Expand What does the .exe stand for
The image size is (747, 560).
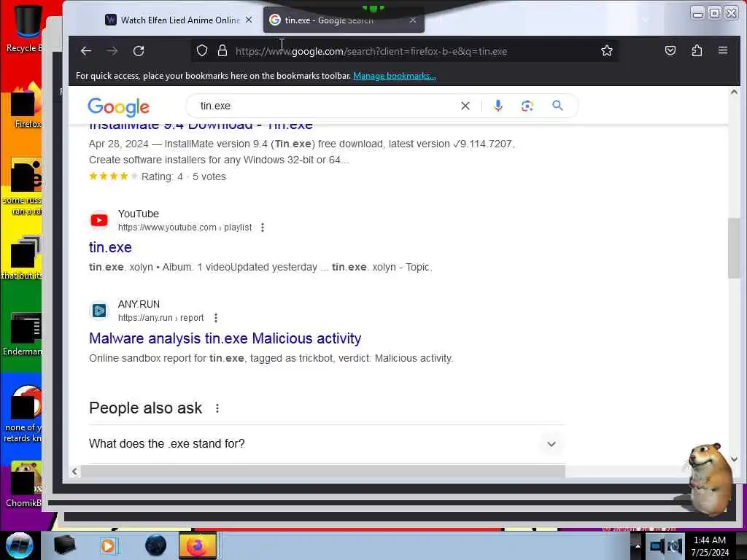point(327,444)
